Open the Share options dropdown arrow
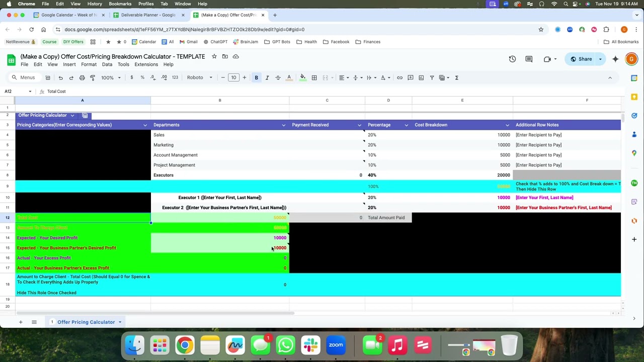 (x=600, y=59)
